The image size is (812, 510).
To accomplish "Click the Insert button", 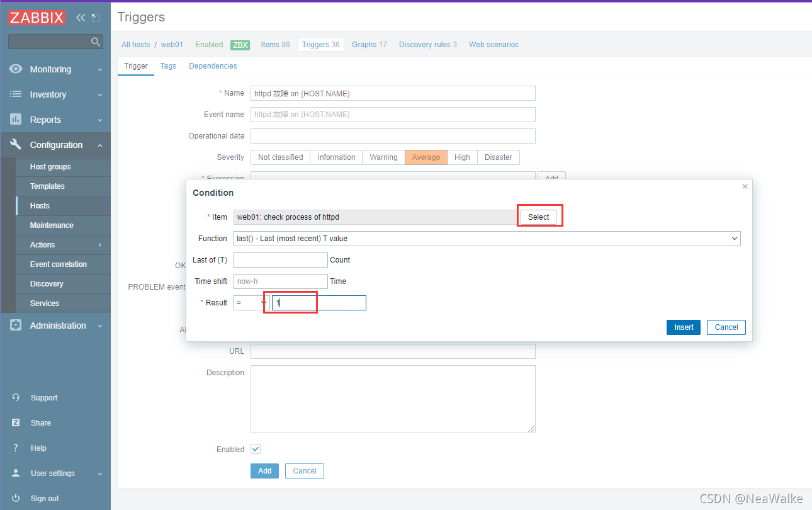I will point(684,327).
